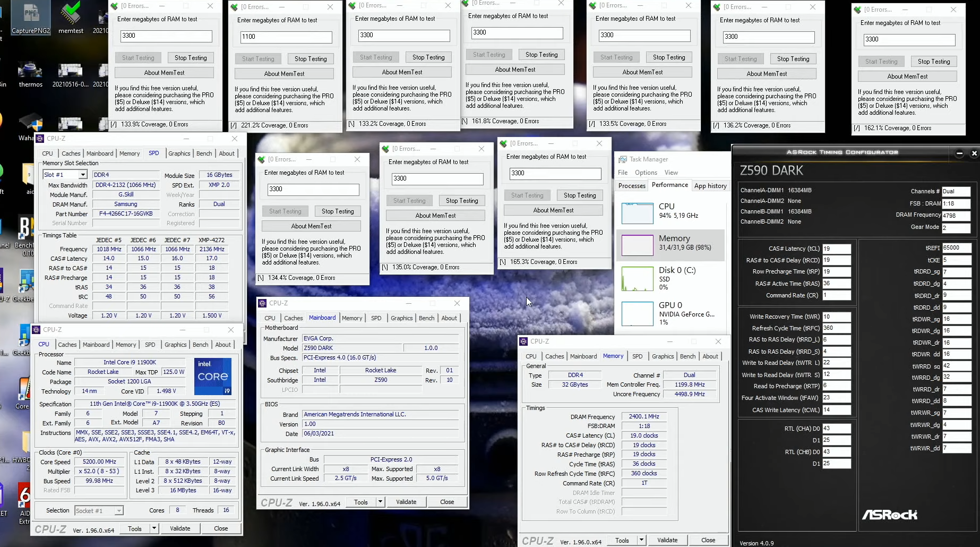The height and width of the screenshot is (547, 980).
Task: Click the MemTest title icon of the 133.5% coverage window
Action: [592, 5]
